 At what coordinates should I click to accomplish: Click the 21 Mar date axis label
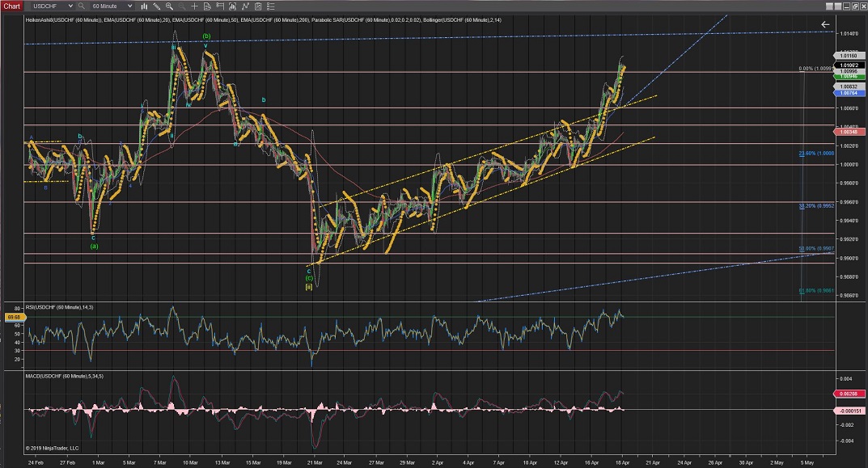point(315,462)
